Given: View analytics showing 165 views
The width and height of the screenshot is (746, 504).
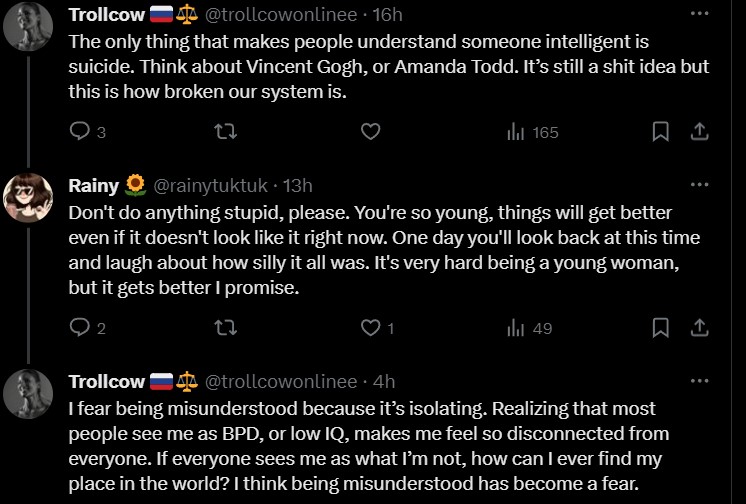Looking at the screenshot, I should pyautogui.click(x=533, y=131).
